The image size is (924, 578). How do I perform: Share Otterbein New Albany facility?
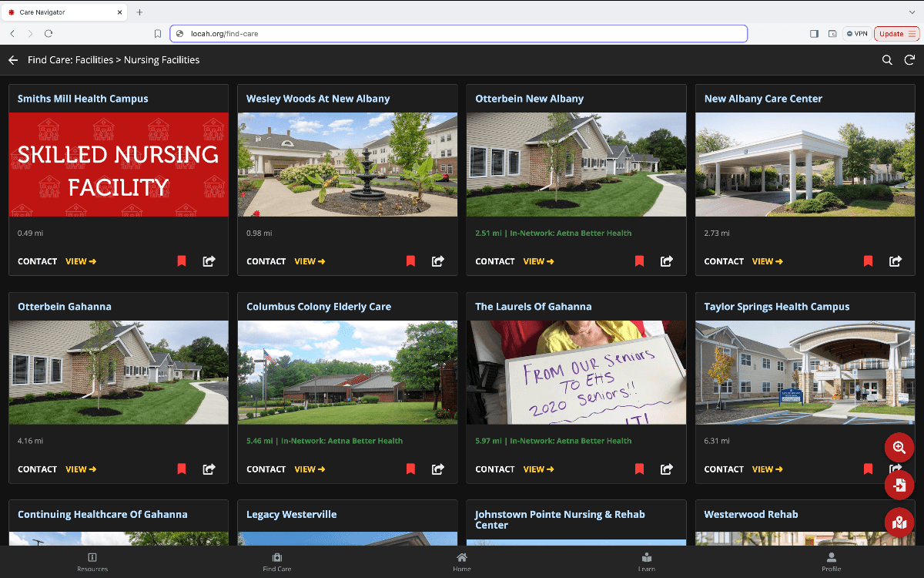pyautogui.click(x=667, y=261)
